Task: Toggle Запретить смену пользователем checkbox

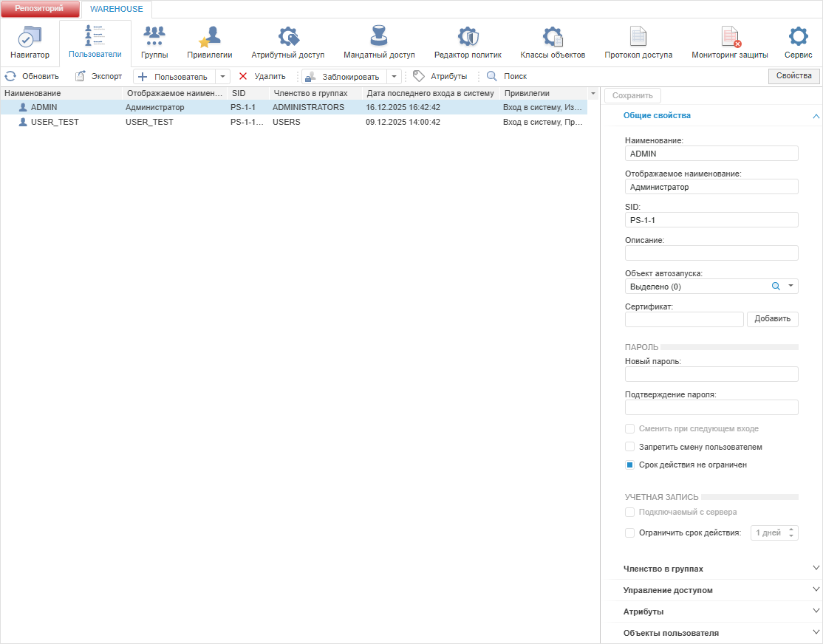Action: coord(630,447)
